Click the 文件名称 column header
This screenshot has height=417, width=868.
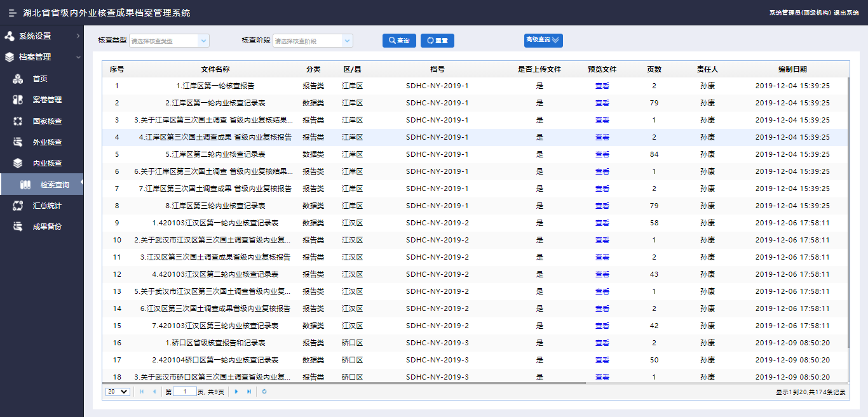coord(215,69)
